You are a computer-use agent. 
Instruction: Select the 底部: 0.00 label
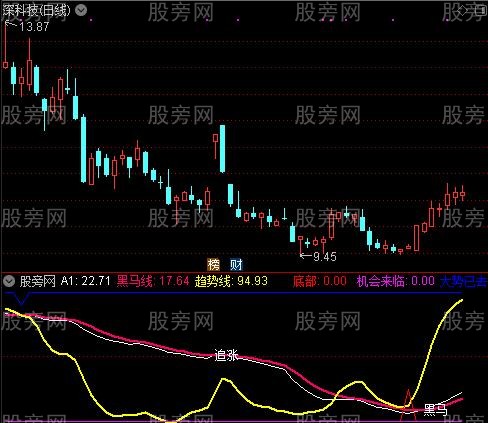point(320,281)
